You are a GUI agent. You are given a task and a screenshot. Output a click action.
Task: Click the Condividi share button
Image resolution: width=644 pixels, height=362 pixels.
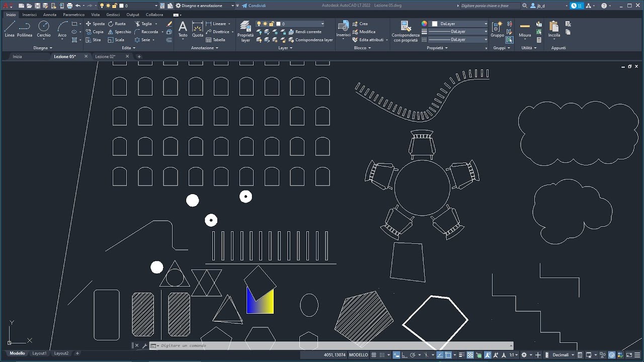(254, 6)
